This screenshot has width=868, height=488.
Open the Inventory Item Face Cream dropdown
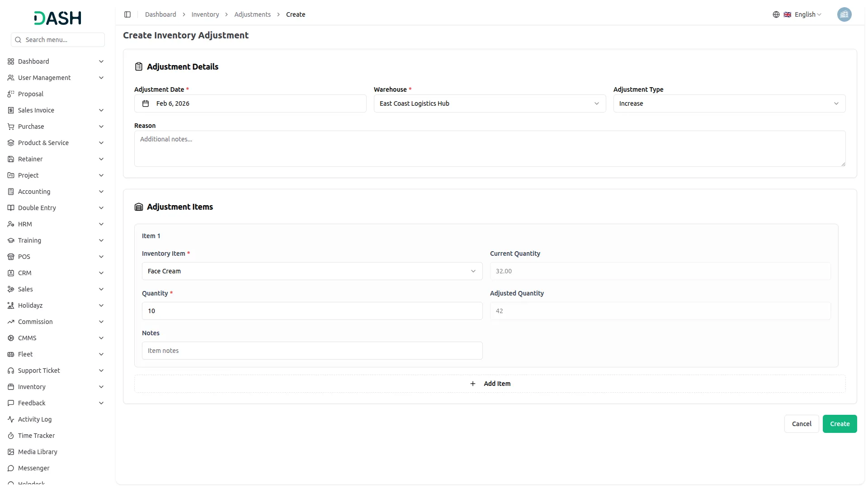(312, 271)
